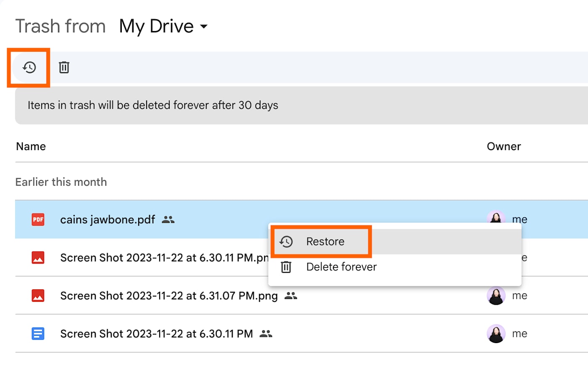Choose Delete forever in the context menu
588x378 pixels.
(x=341, y=267)
